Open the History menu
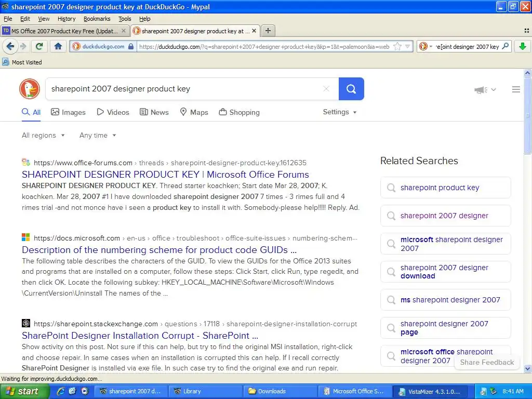This screenshot has height=399, width=532. 66,19
